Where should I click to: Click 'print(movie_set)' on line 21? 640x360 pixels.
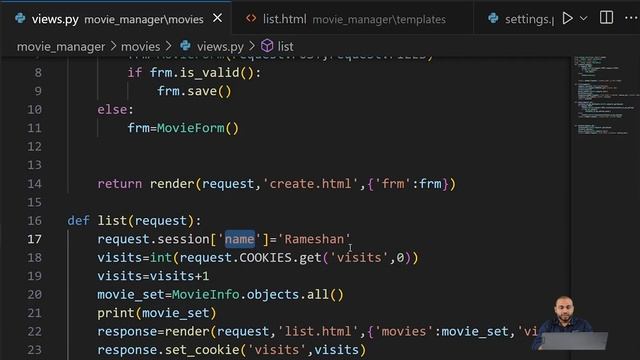pyautogui.click(x=157, y=313)
